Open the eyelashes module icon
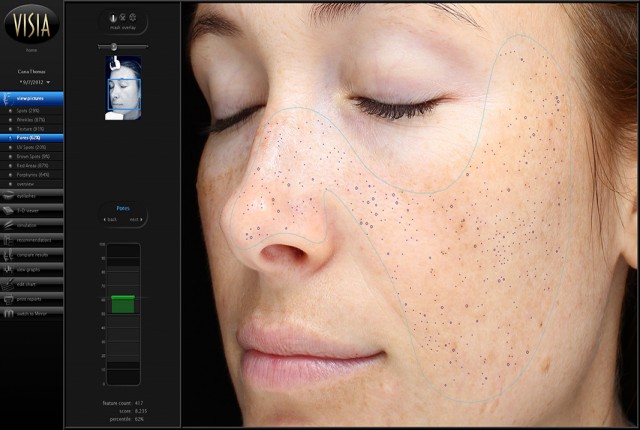This screenshot has height=430, width=640. coord(9,195)
